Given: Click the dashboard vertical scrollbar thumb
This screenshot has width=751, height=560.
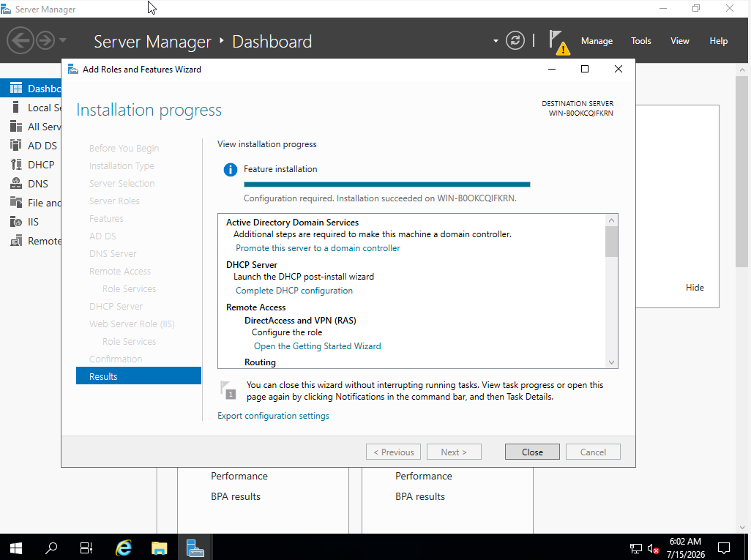Looking at the screenshot, I should point(742,171).
